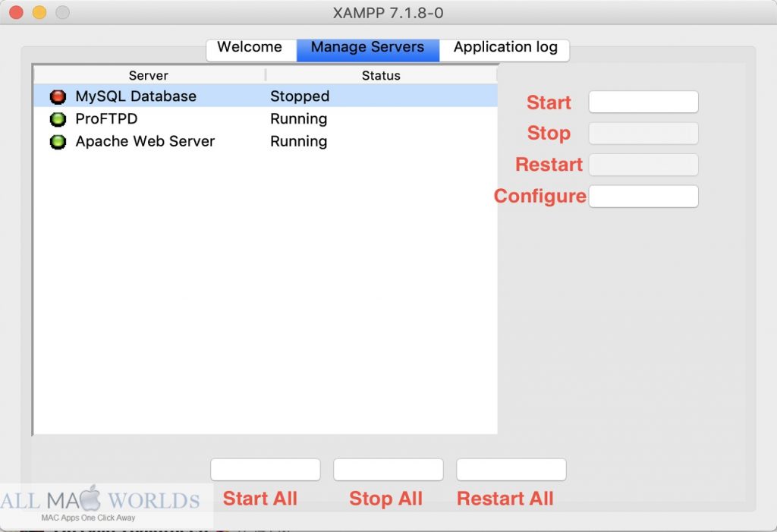777x532 pixels.
Task: Switch to the Welcome tab
Action: point(251,49)
